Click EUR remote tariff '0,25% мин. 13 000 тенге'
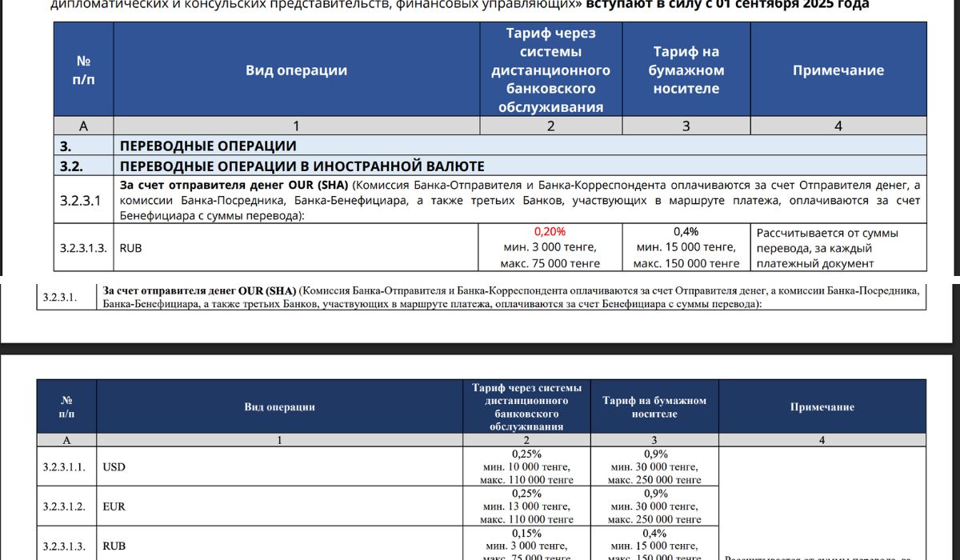The image size is (960, 560). 526,506
